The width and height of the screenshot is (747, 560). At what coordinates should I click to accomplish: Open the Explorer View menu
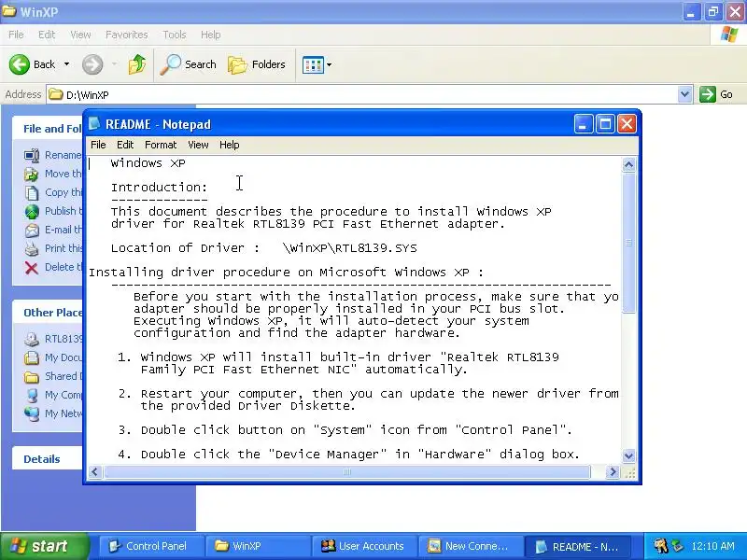(80, 35)
